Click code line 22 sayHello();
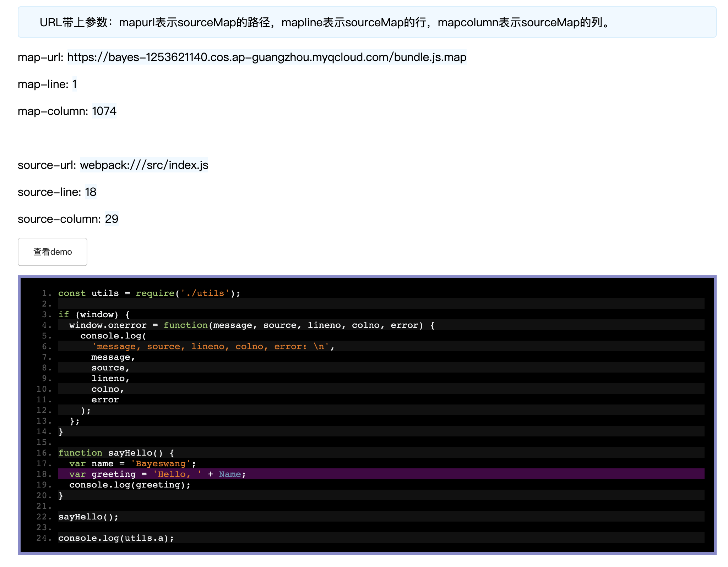728x567 pixels. coord(88,517)
